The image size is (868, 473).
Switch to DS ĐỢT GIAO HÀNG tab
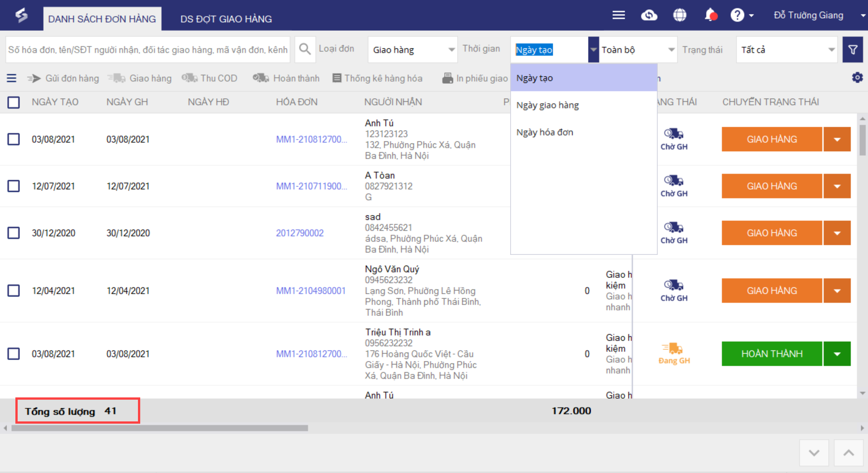pos(226,19)
